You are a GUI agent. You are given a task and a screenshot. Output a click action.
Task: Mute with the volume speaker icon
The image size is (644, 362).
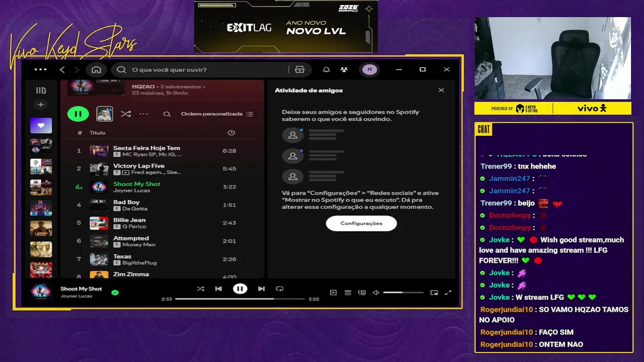[376, 293]
